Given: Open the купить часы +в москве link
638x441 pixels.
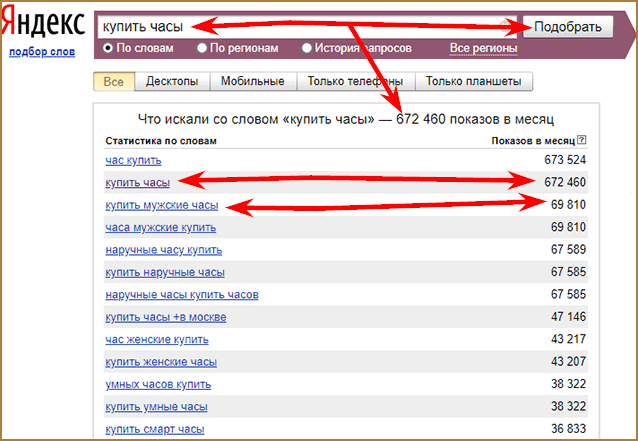Looking at the screenshot, I should click(166, 317).
